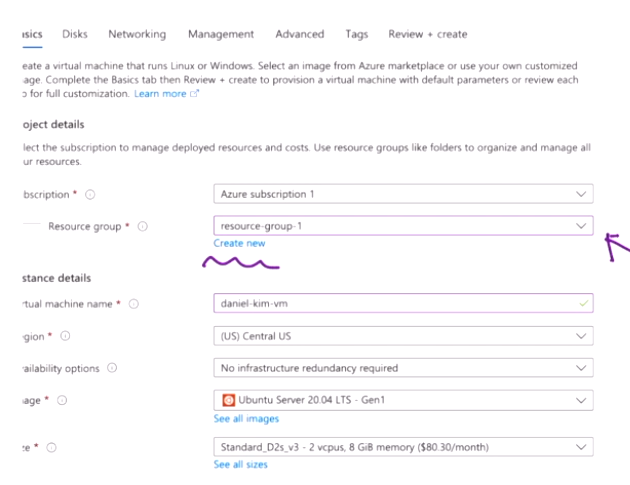Select the Basics tab
630x485 pixels.
point(32,34)
